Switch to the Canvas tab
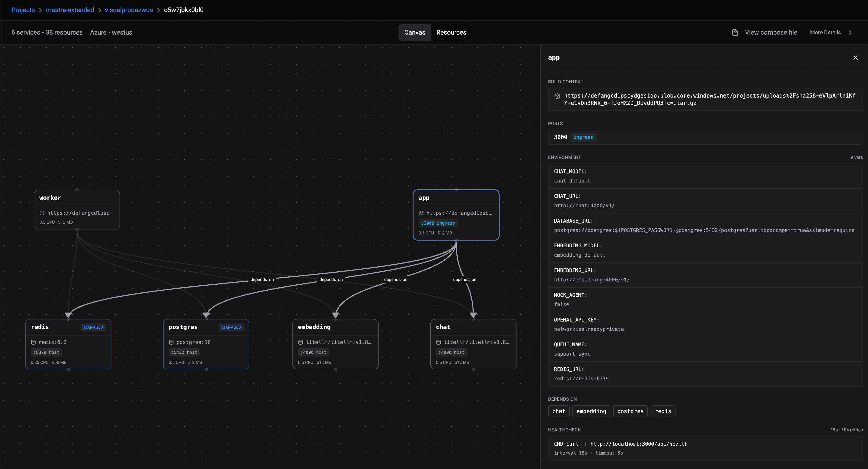 pyautogui.click(x=415, y=33)
